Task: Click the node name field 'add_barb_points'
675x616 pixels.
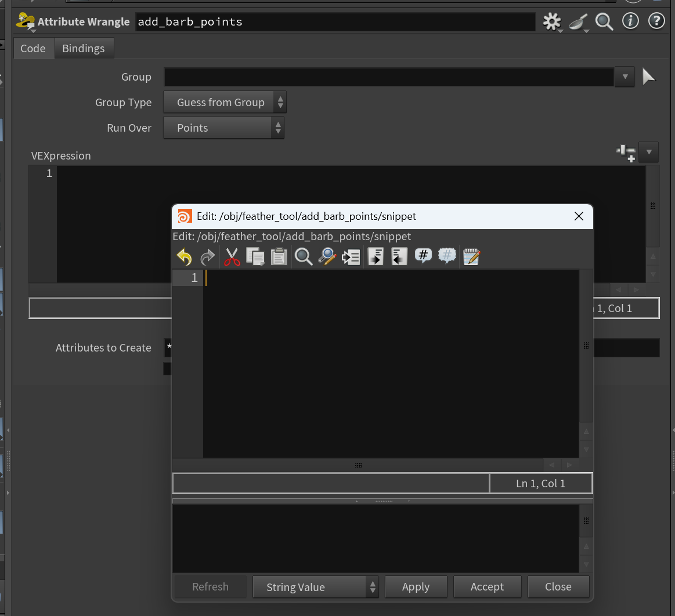Action: coord(335,22)
